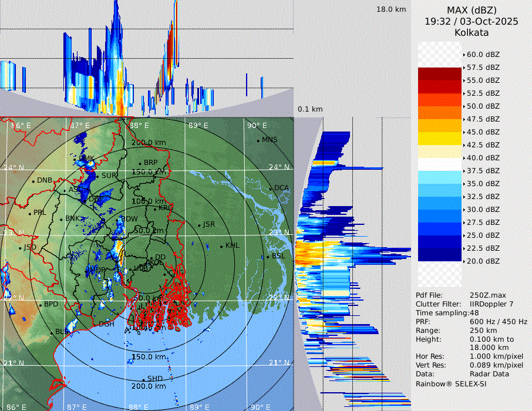Click the BRP station dot

pos(140,163)
